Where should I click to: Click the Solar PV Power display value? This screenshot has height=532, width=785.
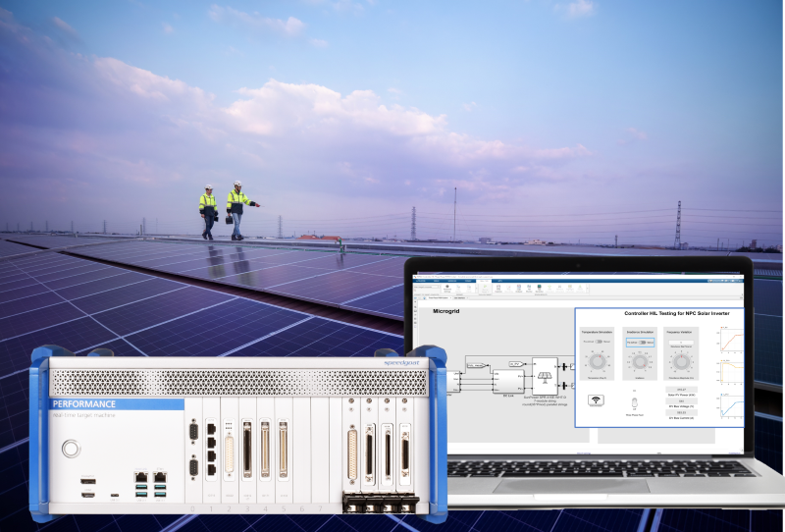coord(681,390)
